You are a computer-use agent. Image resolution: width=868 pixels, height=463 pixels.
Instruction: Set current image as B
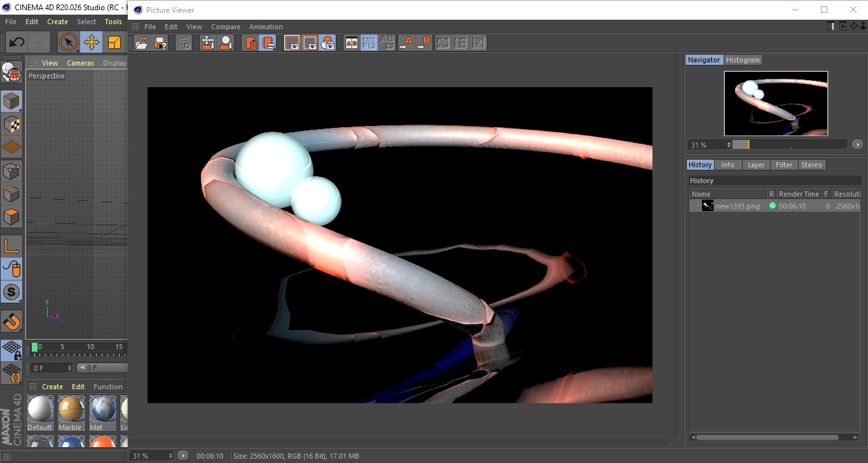point(424,43)
